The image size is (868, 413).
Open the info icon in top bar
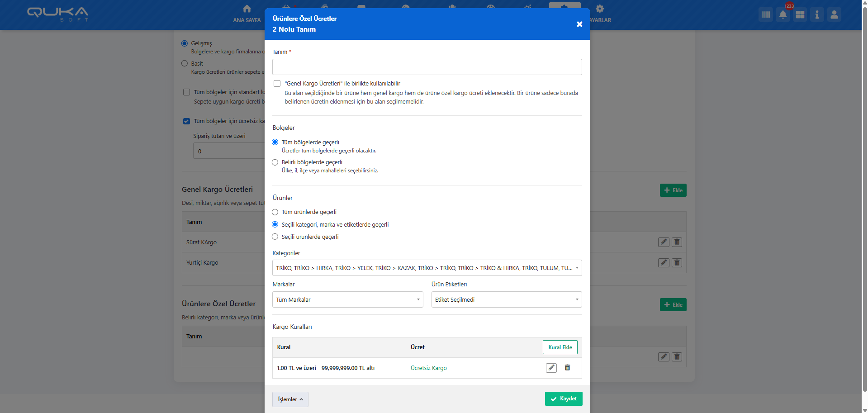(817, 14)
